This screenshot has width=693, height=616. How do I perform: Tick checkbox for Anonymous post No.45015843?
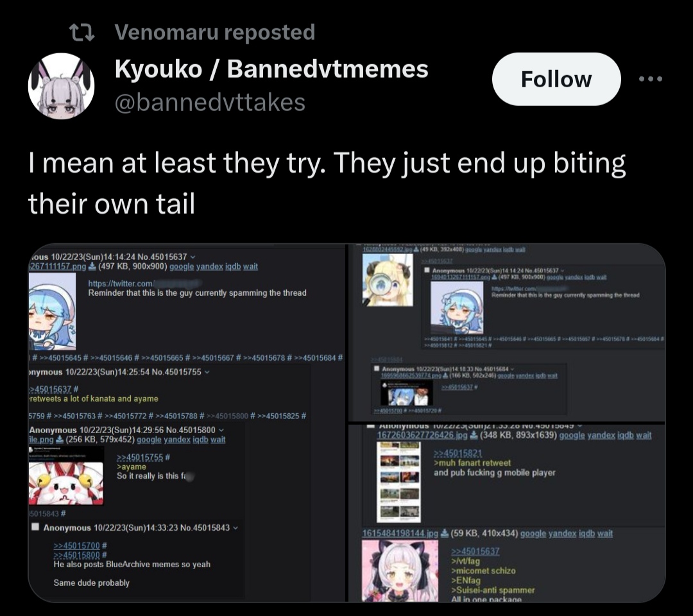[35, 527]
